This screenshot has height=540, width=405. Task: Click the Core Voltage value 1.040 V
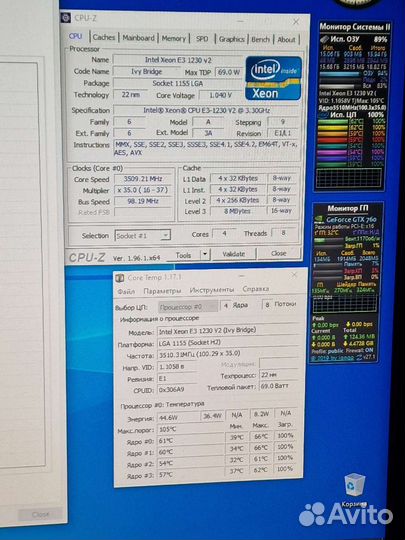coord(220,95)
